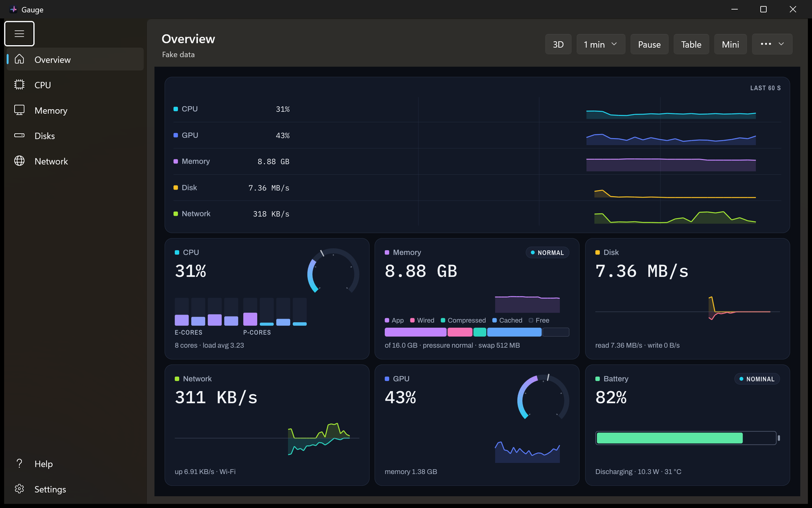Click the Help question mark icon
Screen dimensions: 812x508
click(x=19, y=463)
